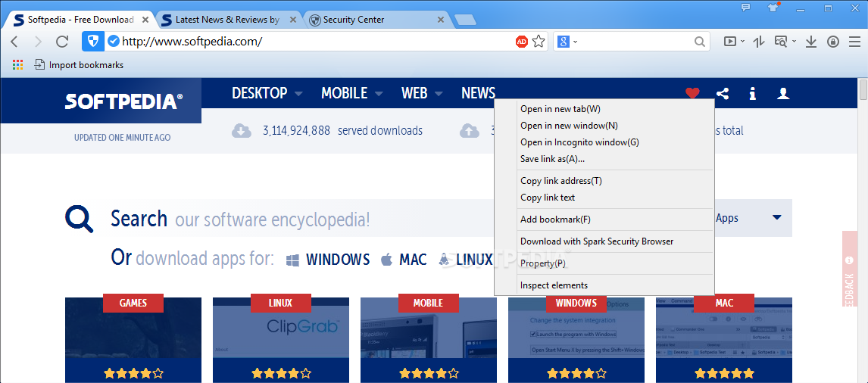Click the circular lock icon
The image size is (868, 383).
click(832, 42)
